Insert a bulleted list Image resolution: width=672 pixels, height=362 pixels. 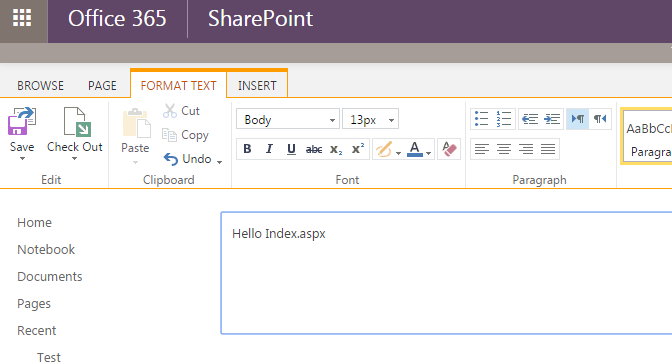(x=482, y=119)
